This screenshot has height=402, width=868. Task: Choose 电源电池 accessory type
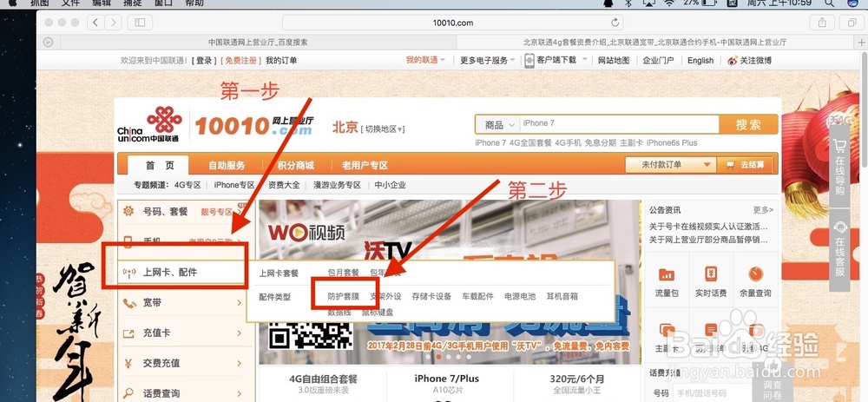point(520,297)
